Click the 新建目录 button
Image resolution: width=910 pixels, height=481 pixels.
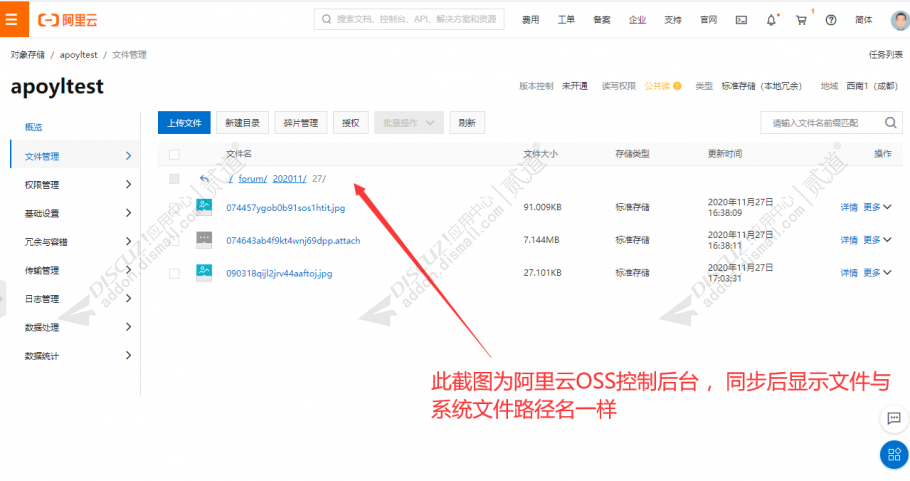(243, 123)
